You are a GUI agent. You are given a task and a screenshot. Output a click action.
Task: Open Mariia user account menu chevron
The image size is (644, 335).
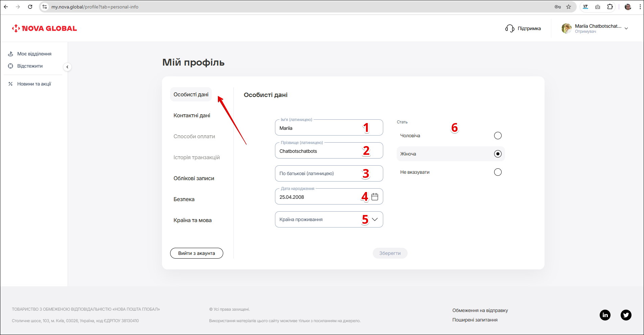click(626, 28)
